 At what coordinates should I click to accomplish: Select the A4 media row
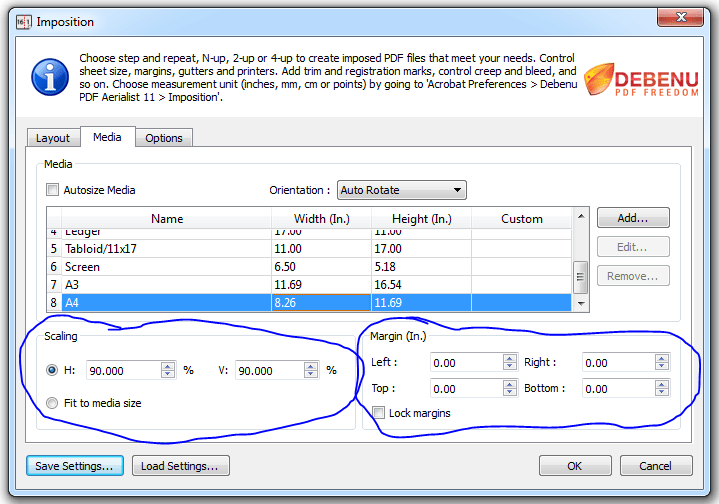[x=310, y=303]
